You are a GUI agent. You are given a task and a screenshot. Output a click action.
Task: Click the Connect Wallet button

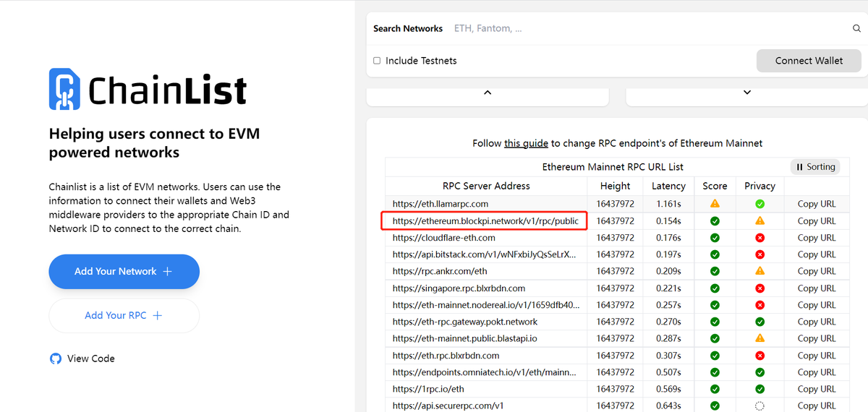point(809,61)
